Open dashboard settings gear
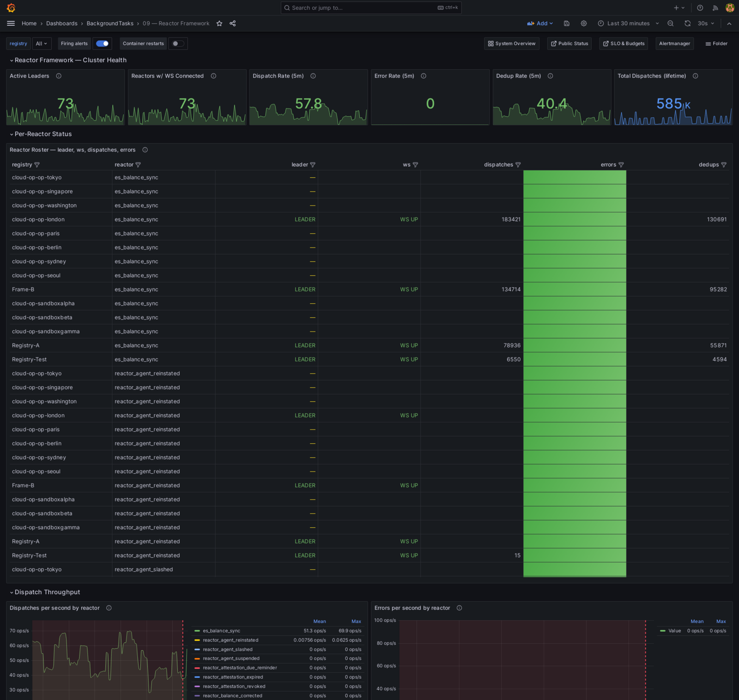739x700 pixels. tap(584, 24)
